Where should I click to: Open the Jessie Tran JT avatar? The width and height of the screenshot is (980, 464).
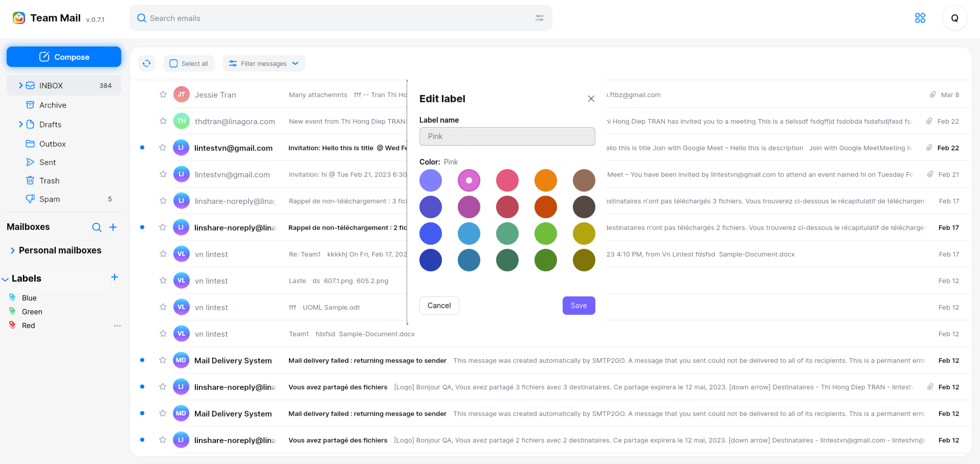[x=182, y=94]
